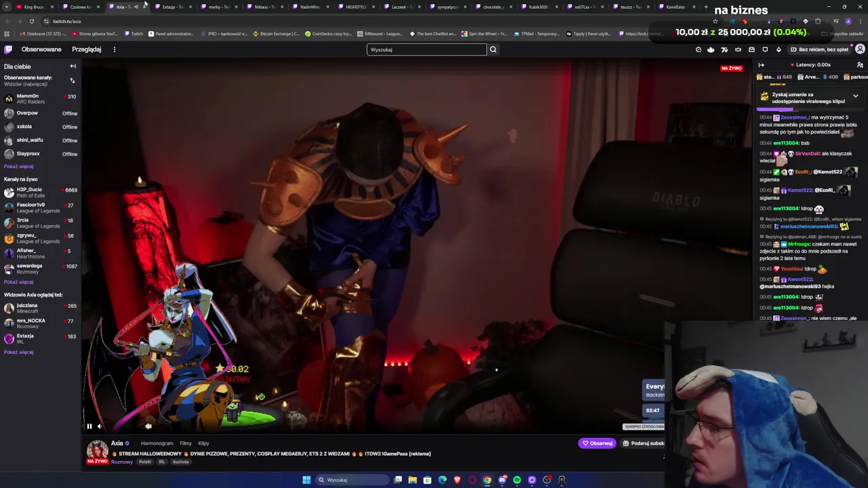Screen dimensions: 868x488
Task: Switch to HIGHSTYLE browser tab
Action: coord(355,7)
